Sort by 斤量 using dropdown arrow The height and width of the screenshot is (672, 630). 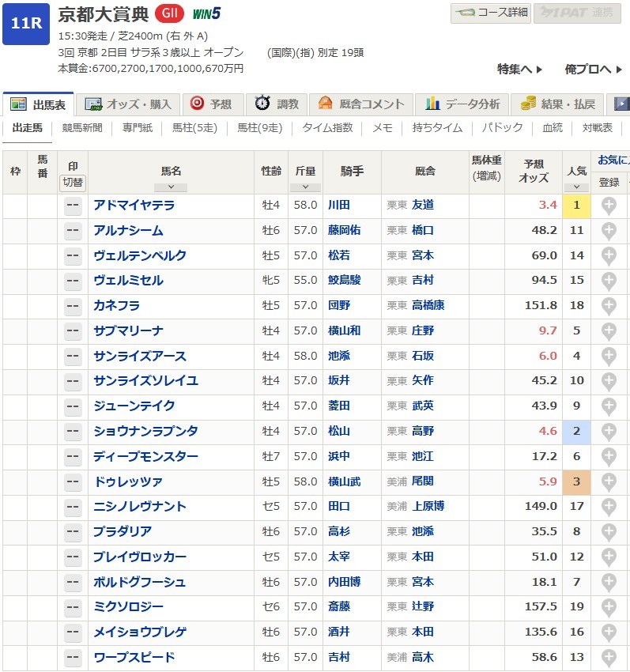(x=304, y=187)
